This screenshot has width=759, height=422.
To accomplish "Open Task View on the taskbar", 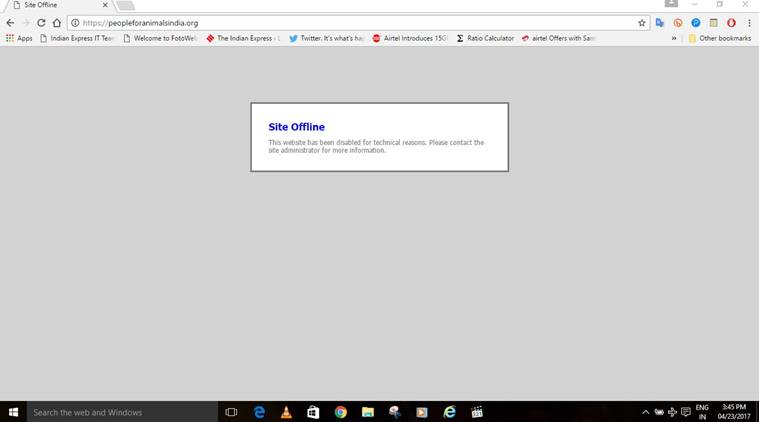I will 231,412.
